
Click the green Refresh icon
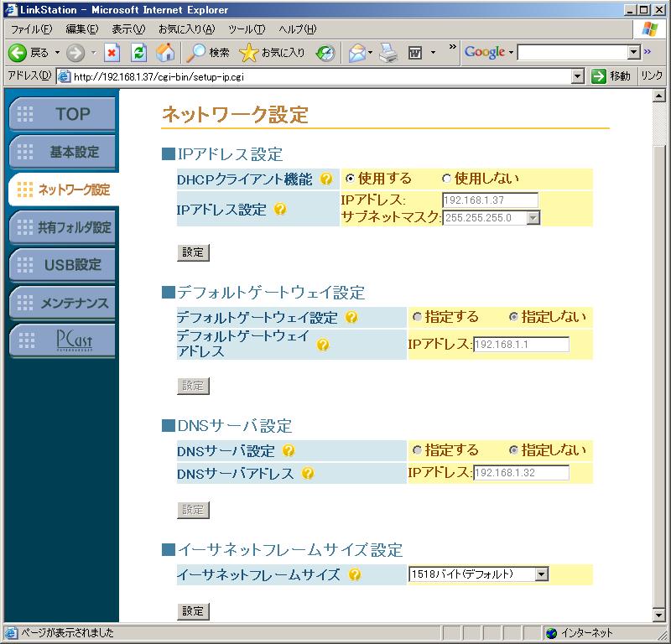[138, 53]
